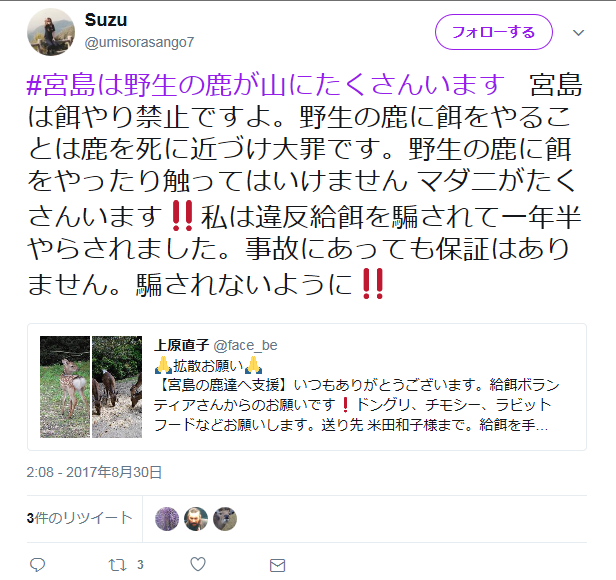Open the quoted tweet text about 宮島の鹿達へ支援
This screenshot has height=580, width=616.
pos(357,405)
